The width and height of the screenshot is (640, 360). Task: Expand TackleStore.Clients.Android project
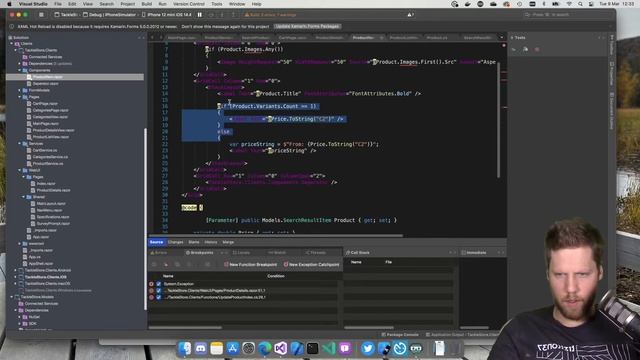(x=16, y=270)
